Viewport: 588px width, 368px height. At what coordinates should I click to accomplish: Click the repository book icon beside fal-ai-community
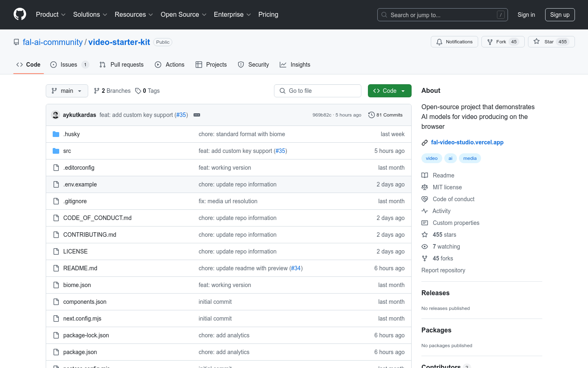click(x=16, y=42)
